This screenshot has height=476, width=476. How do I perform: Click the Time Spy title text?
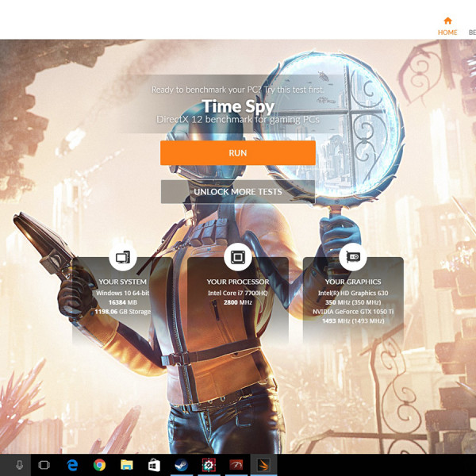[x=237, y=106]
